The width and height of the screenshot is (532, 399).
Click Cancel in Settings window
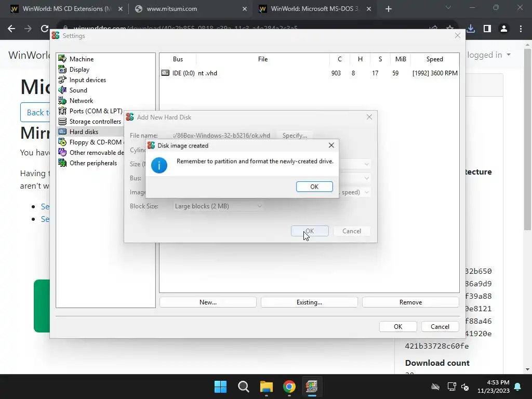pyautogui.click(x=440, y=326)
